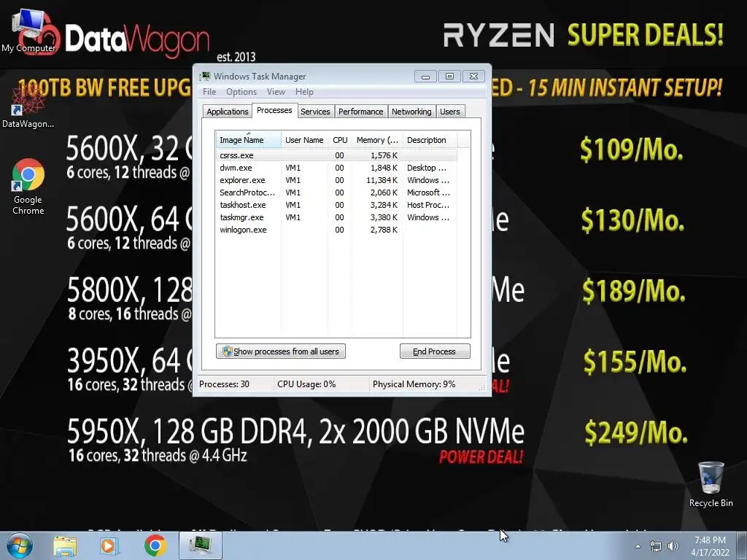
Task: Select the explorer.exe process row
Action: 336,180
